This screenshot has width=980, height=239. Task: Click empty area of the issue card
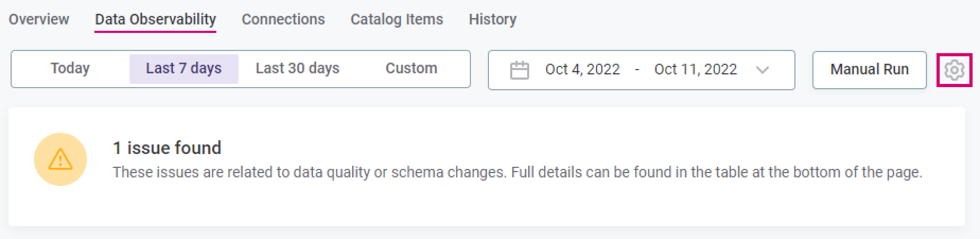pyautogui.click(x=530, y=207)
